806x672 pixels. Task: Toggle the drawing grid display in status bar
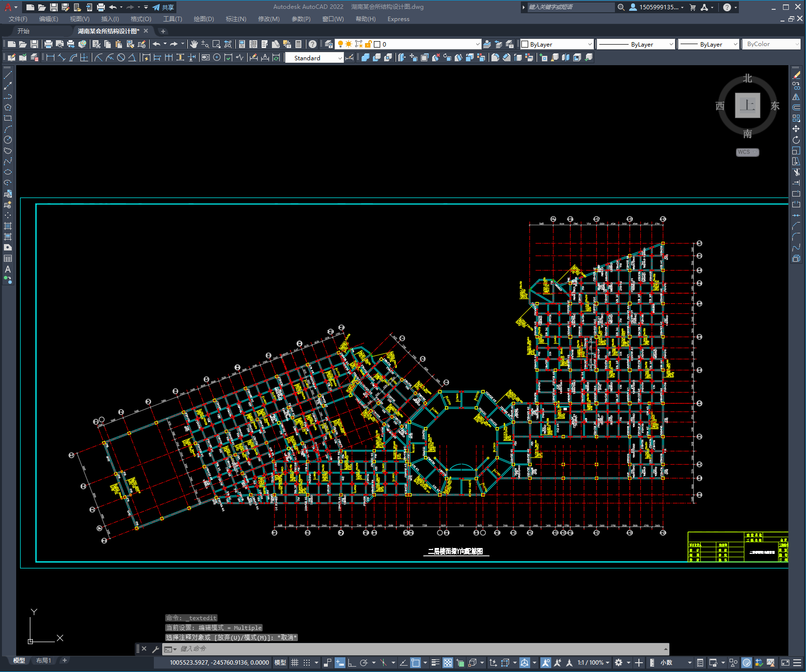pyautogui.click(x=294, y=663)
